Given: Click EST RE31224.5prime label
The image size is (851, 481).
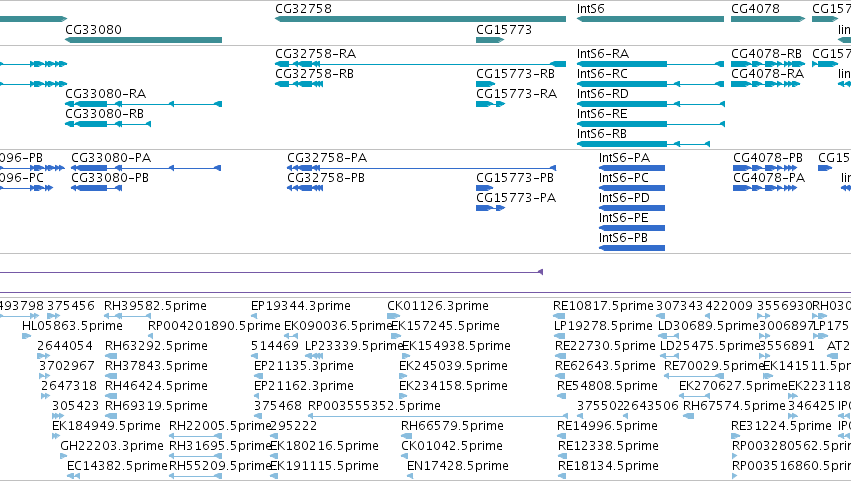Looking at the screenshot, I should point(782,426).
